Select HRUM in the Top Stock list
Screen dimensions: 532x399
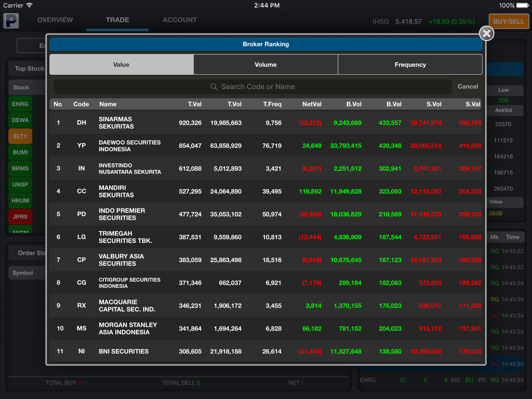20,201
